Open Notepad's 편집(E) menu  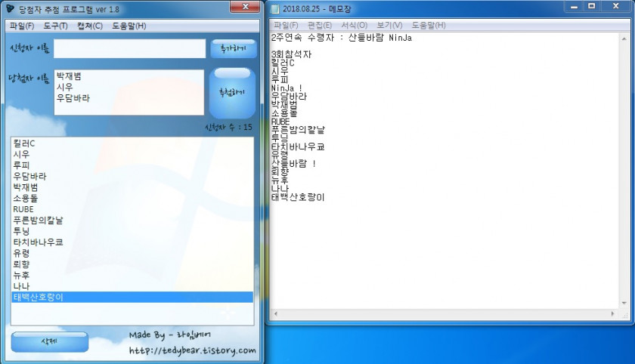[x=319, y=25]
